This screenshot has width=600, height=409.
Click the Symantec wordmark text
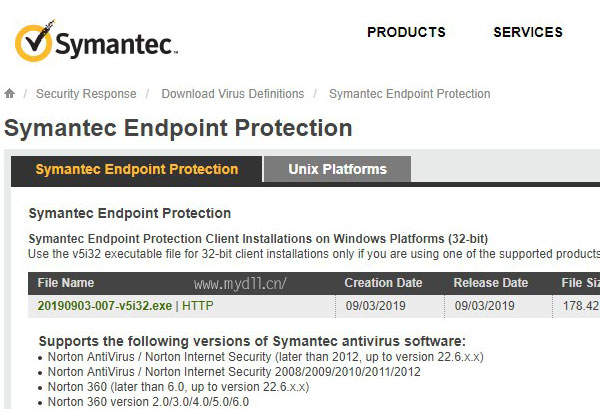coord(116,45)
